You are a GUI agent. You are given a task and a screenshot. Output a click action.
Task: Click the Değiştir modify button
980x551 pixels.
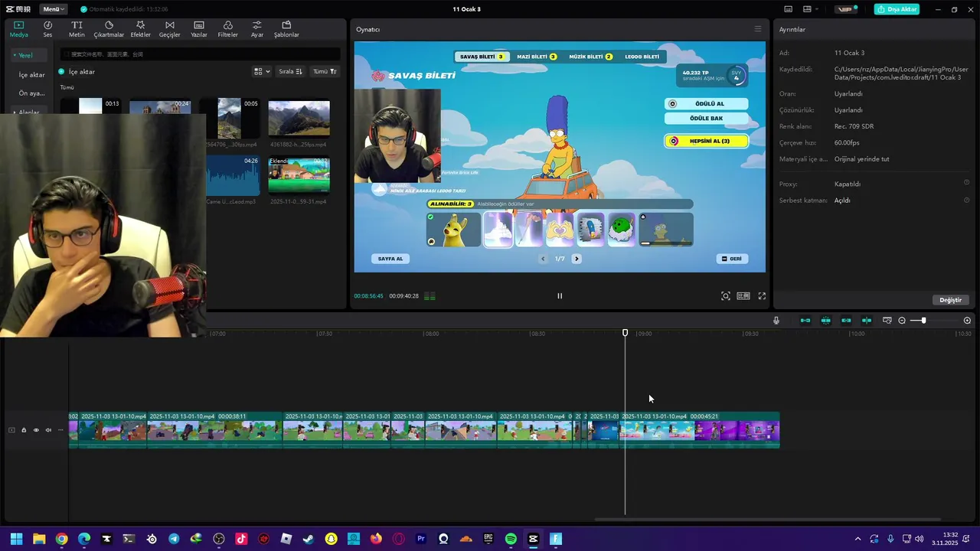(950, 300)
